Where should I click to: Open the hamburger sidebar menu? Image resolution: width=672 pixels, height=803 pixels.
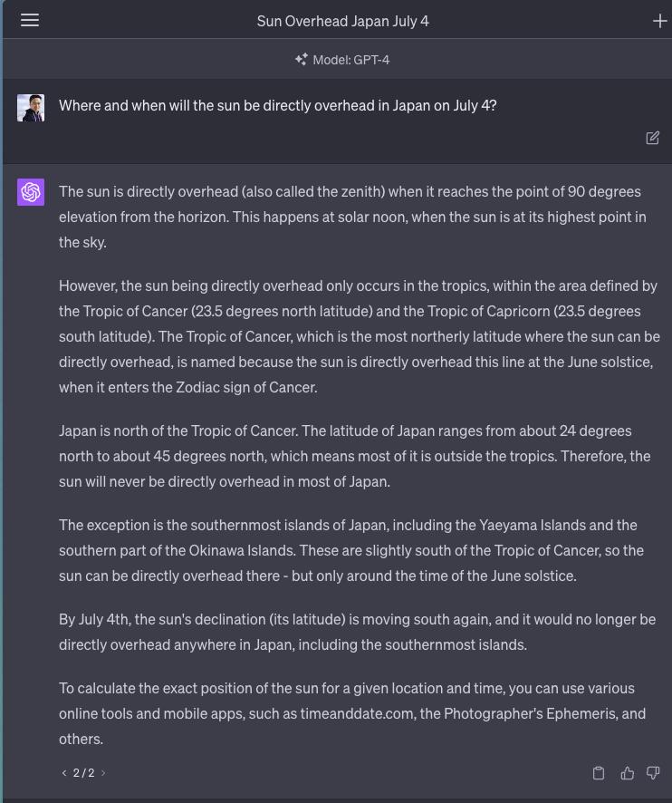tap(30, 20)
